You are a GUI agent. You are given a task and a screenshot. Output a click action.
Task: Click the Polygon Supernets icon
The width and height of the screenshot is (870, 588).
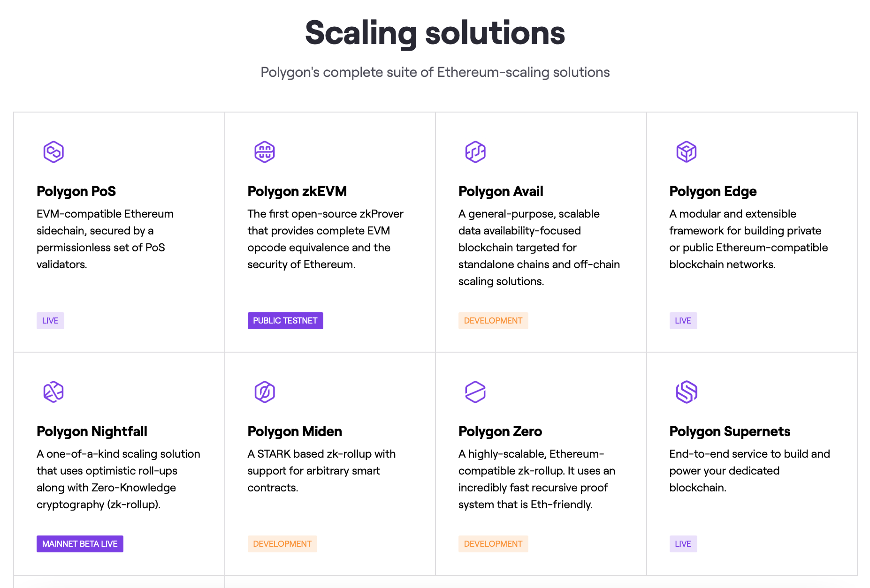(687, 392)
